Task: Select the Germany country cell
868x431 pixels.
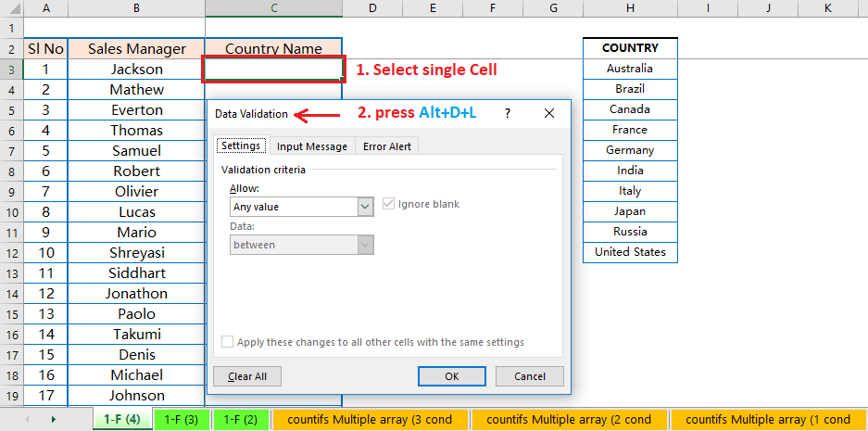Action: tap(630, 150)
